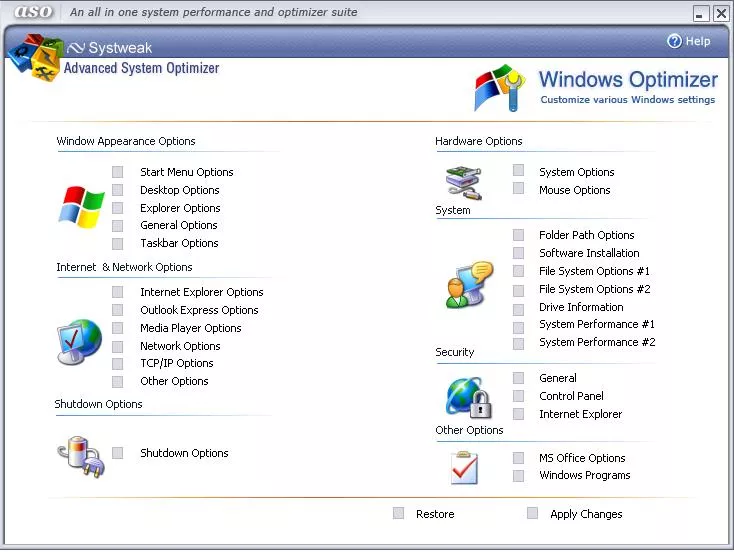
Task: Check the Software Installation box
Action: pos(518,253)
